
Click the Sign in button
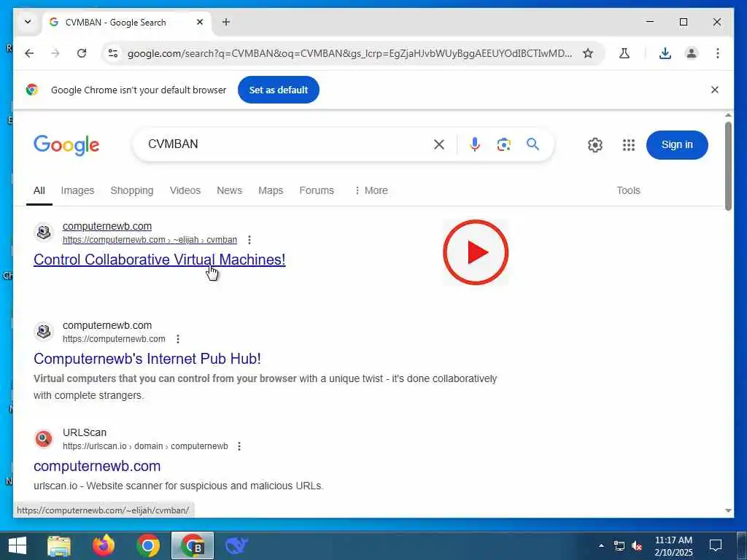point(677,145)
